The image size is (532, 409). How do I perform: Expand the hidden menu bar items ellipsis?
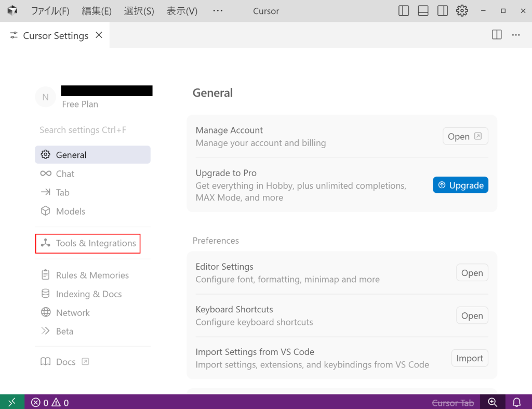218,11
